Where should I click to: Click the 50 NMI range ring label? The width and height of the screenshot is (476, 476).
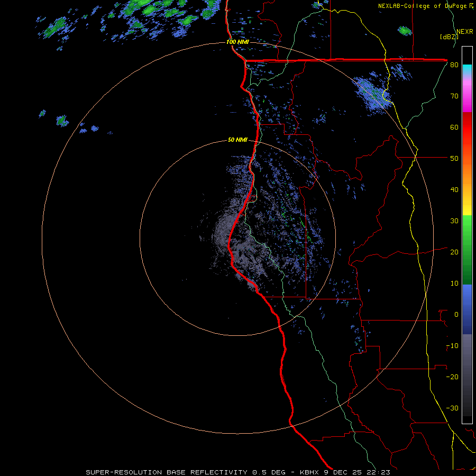click(237, 140)
